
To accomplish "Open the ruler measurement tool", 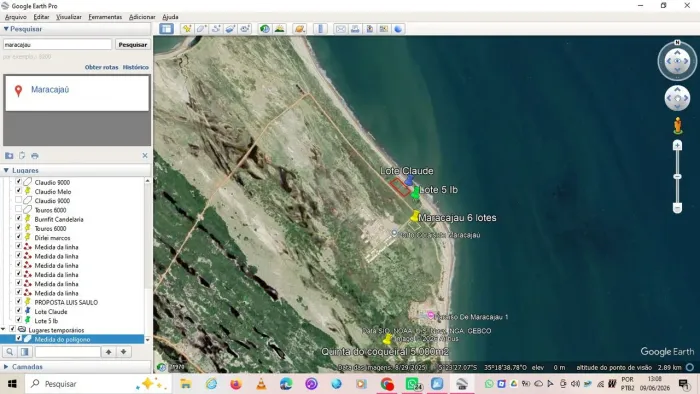I will click(x=320, y=29).
